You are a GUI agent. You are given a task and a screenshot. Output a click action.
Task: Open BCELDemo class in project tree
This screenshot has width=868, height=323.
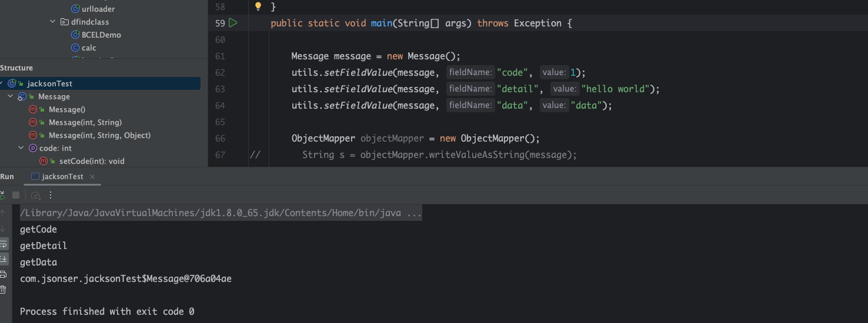point(101,35)
